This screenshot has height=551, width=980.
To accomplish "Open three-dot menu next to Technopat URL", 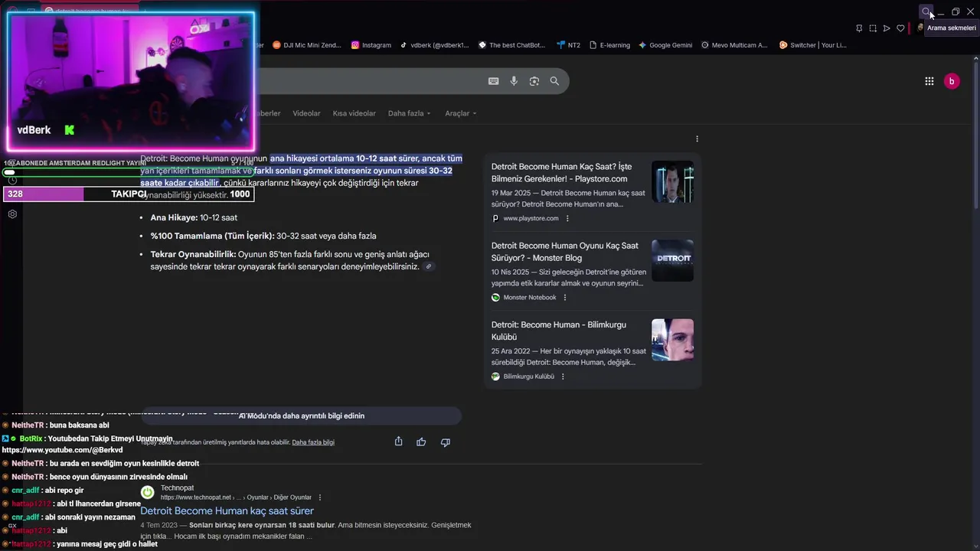I will click(320, 497).
